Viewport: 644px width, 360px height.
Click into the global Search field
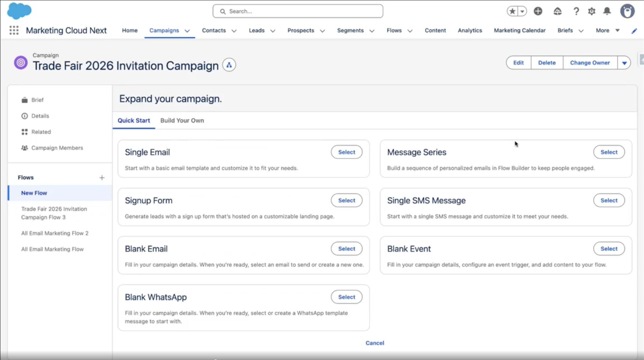click(298, 11)
